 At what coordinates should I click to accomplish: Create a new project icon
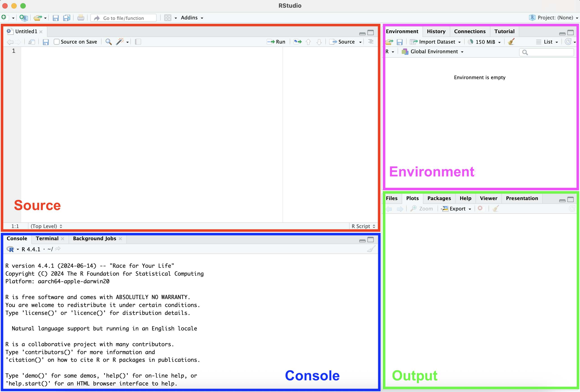tap(23, 18)
